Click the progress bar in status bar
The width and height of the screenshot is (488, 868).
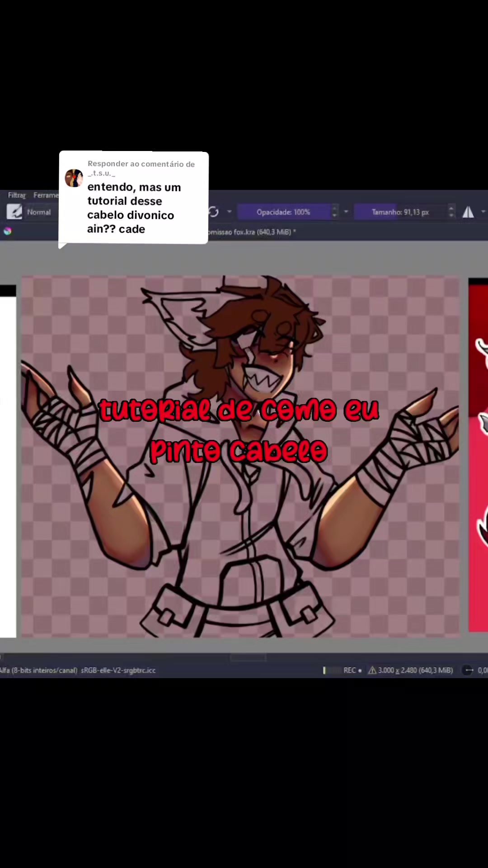coord(331,670)
